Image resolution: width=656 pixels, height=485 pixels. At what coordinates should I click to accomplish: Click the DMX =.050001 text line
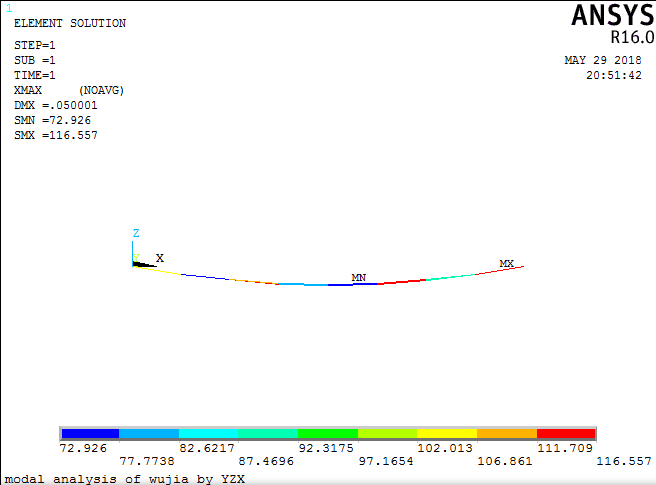tap(56, 105)
